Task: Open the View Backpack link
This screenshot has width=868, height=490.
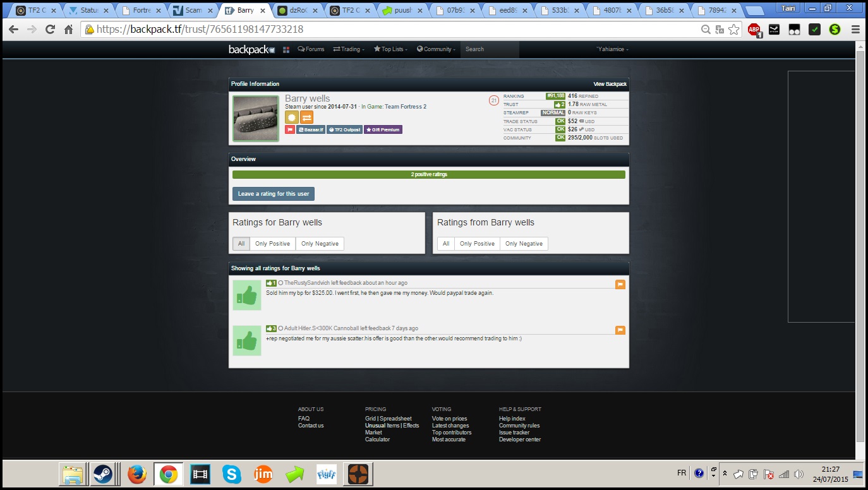Action: click(x=610, y=84)
